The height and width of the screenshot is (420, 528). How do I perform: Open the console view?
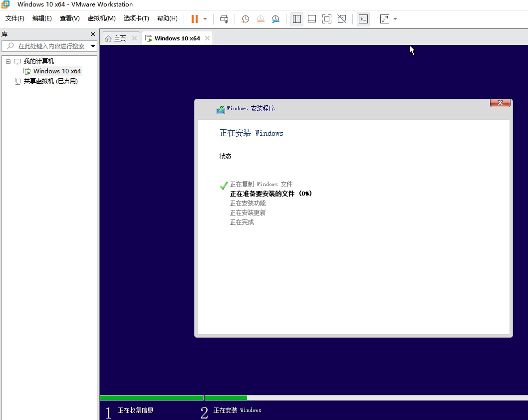point(363,19)
